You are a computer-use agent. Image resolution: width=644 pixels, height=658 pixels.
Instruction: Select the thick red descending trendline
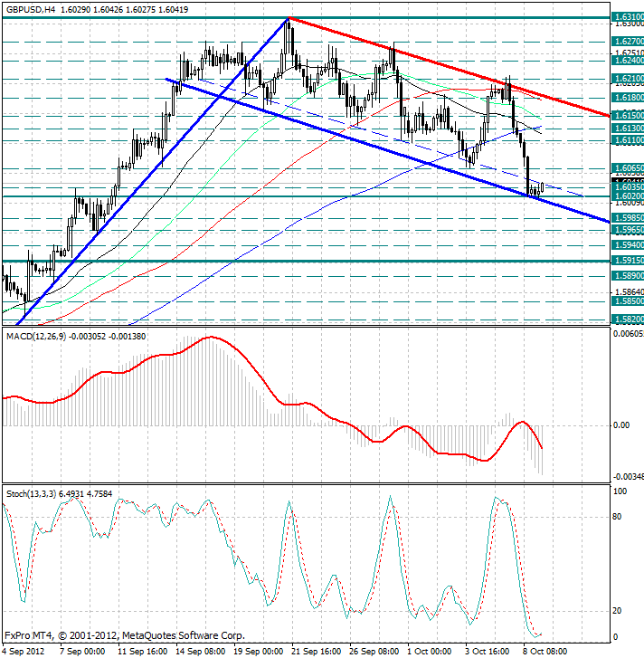pyautogui.click(x=449, y=67)
